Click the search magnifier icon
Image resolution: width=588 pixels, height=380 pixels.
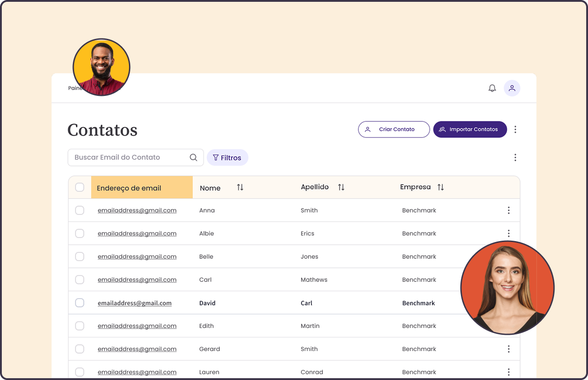[194, 157]
